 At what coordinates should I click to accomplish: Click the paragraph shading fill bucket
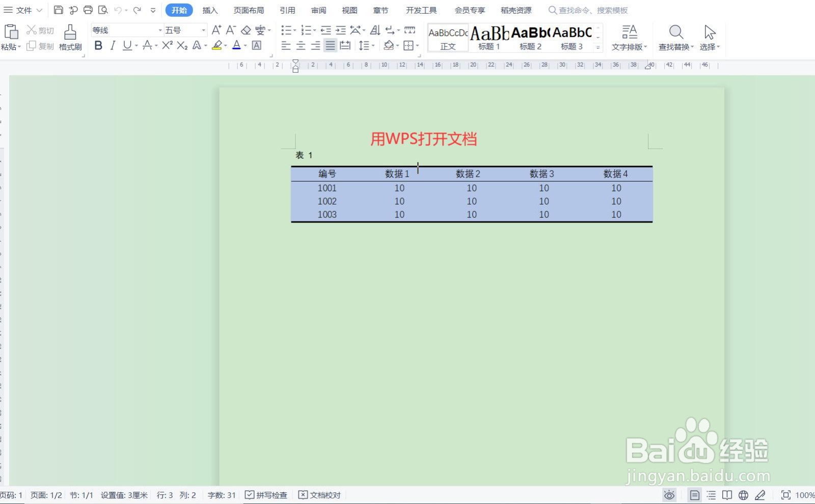click(x=389, y=45)
